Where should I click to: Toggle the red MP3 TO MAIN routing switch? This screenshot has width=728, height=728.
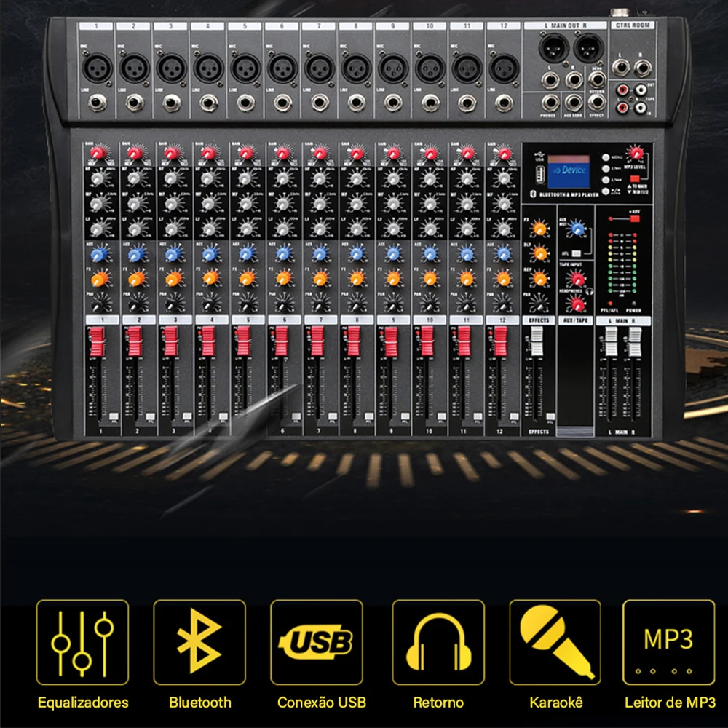(x=634, y=179)
